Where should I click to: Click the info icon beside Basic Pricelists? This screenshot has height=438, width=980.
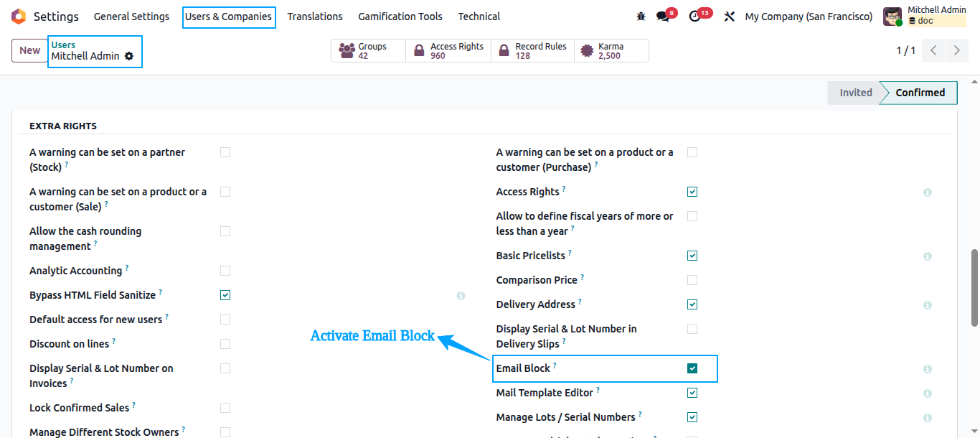click(928, 256)
